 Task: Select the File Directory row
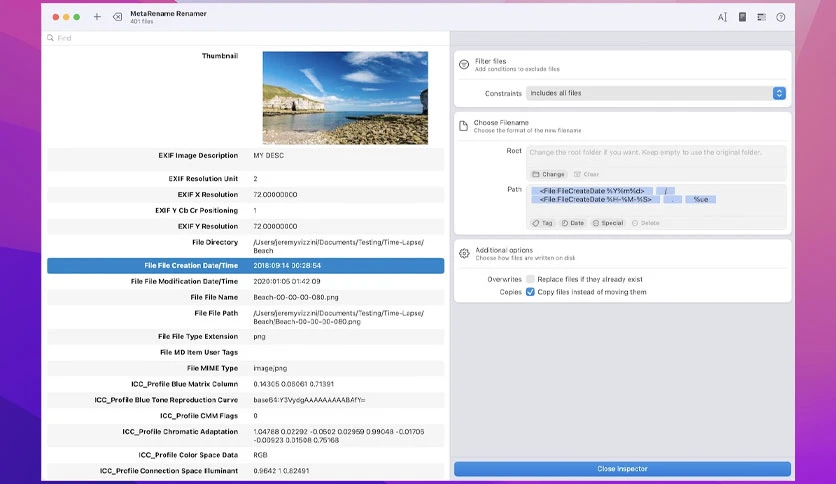245,246
